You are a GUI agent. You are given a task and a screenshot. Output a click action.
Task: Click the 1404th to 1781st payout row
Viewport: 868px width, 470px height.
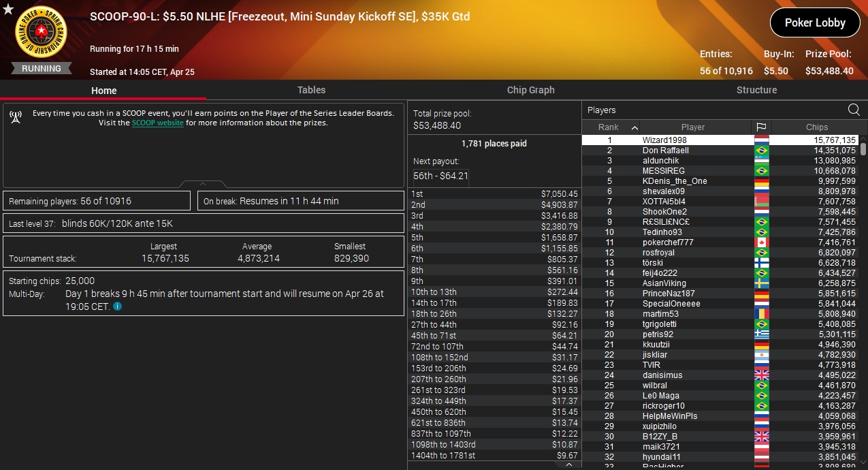click(x=494, y=456)
